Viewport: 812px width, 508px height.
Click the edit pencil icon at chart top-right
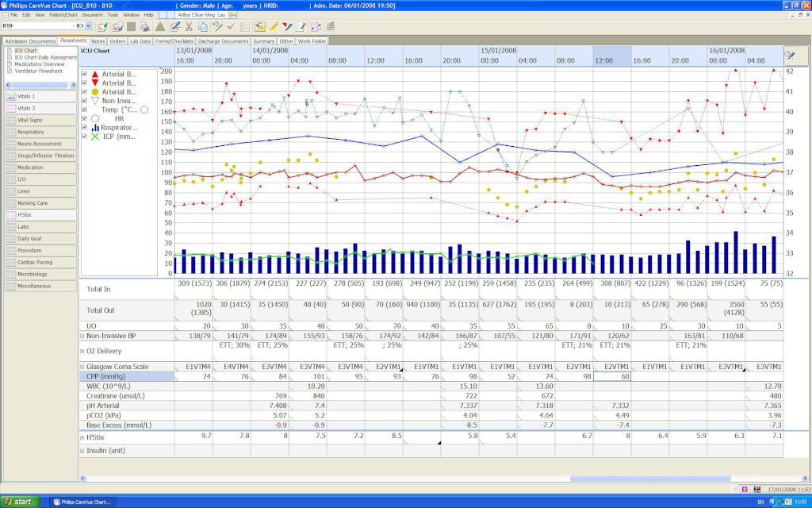click(790, 56)
